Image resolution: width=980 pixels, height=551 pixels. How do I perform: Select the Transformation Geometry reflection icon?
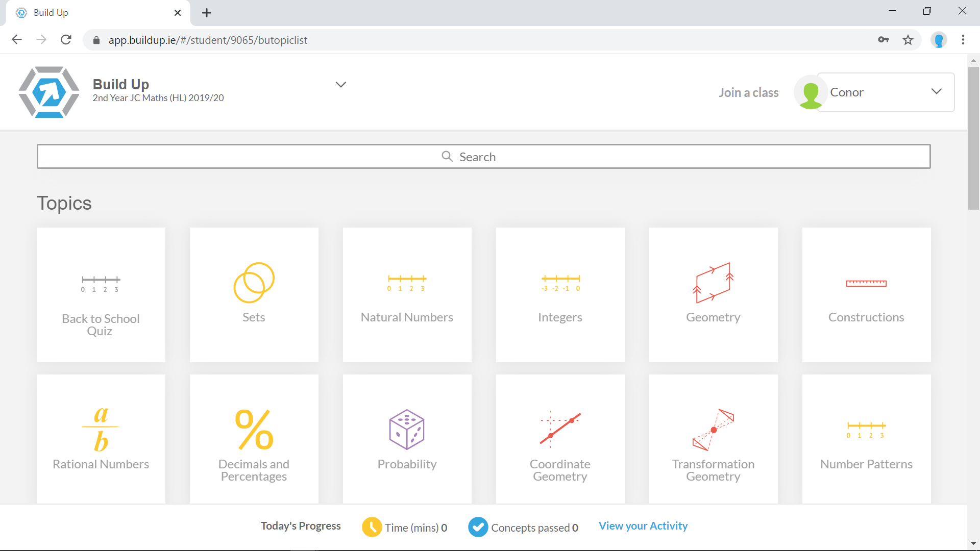point(713,429)
